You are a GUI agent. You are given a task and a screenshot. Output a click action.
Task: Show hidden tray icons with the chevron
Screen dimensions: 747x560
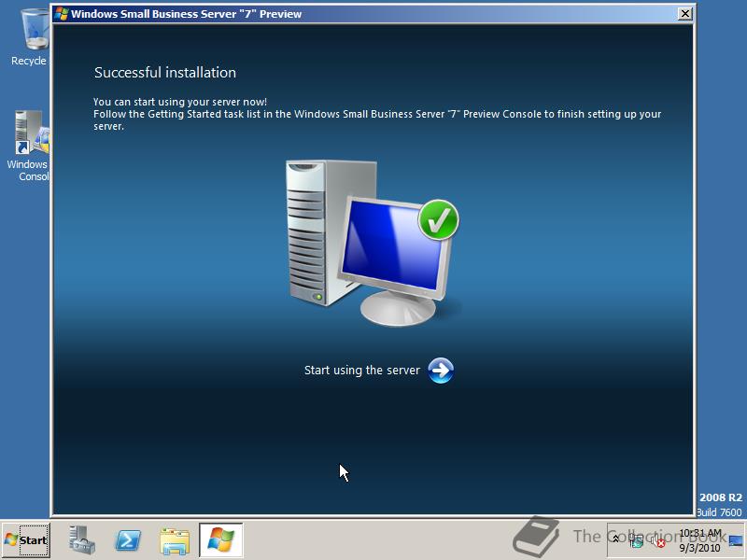(615, 539)
